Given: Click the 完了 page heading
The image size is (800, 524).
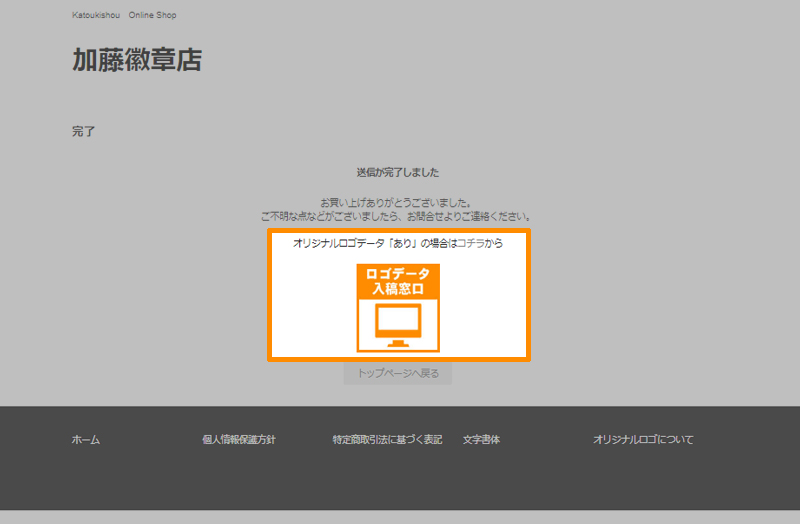Looking at the screenshot, I should 83,131.
